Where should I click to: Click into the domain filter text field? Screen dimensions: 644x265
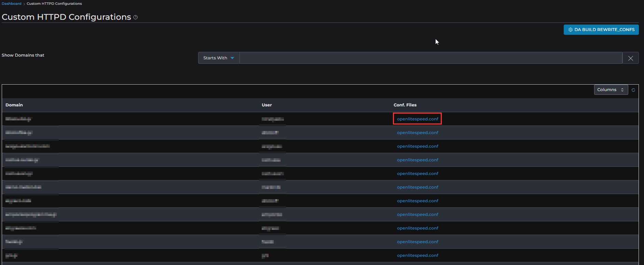(x=430, y=58)
